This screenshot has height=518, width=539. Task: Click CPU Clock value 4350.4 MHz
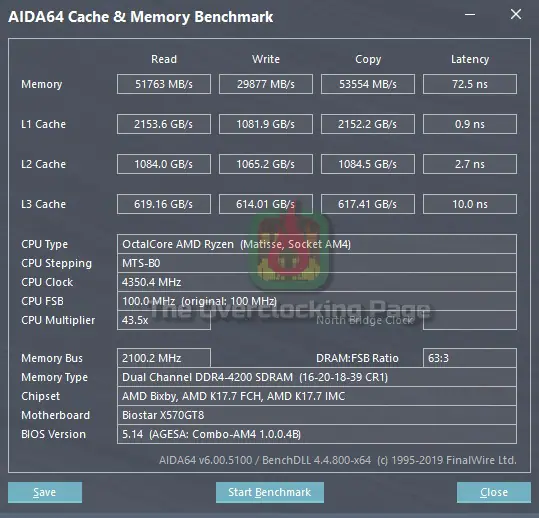pyautogui.click(x=317, y=282)
